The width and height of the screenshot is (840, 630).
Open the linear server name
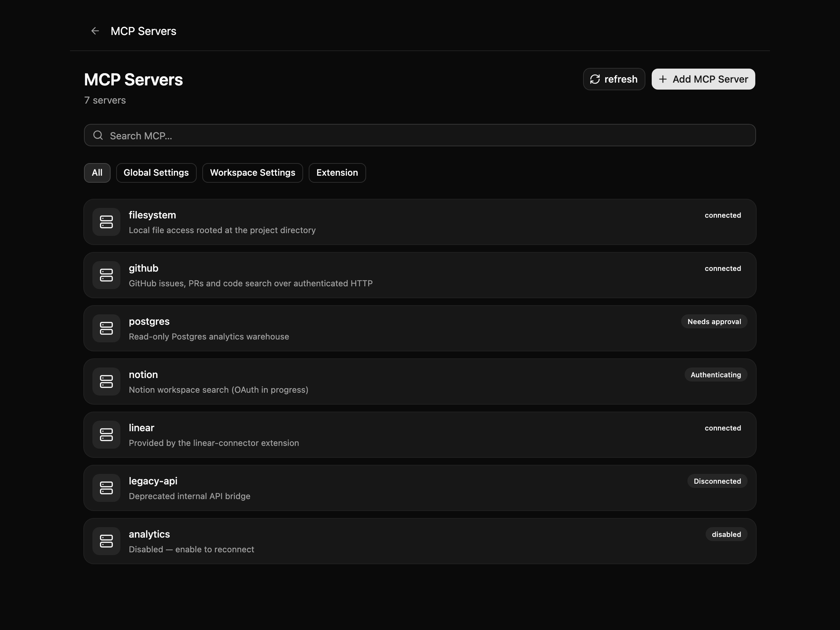(141, 428)
